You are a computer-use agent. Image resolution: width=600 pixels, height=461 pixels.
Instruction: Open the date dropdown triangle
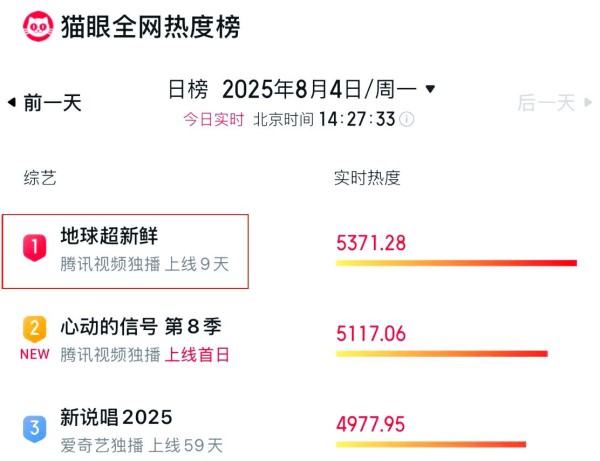point(431,89)
